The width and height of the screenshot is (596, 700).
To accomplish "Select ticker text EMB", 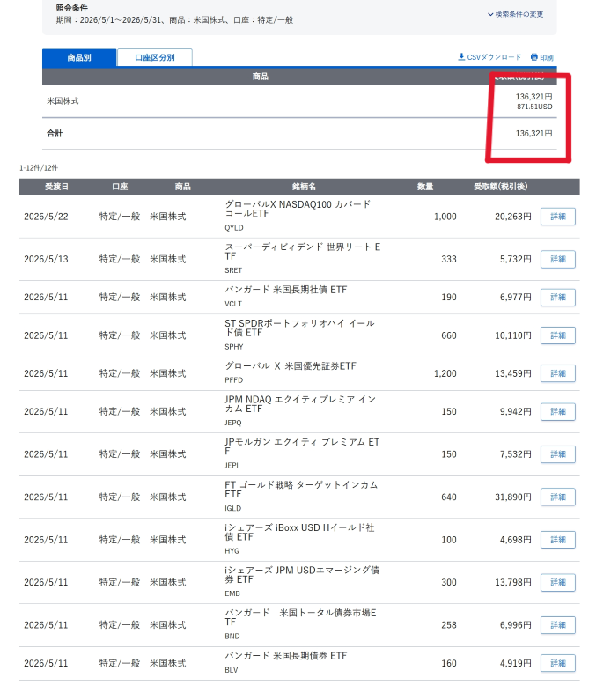I will (x=232, y=593).
